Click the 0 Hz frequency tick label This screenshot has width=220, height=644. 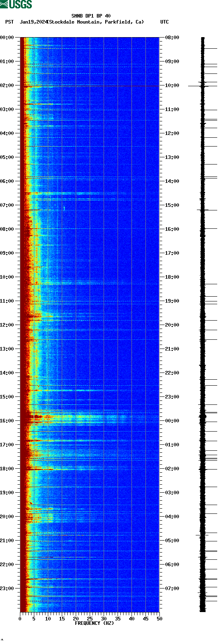click(20, 619)
